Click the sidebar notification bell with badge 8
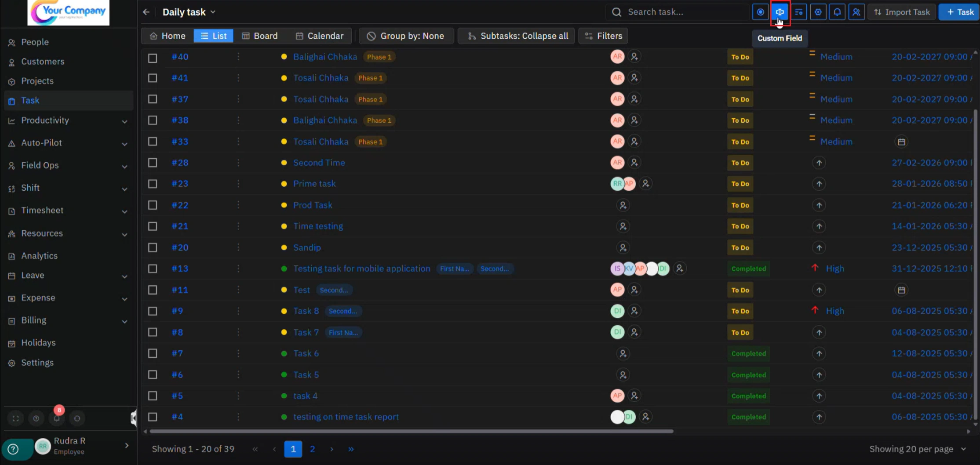This screenshot has height=465, width=980. point(57,418)
